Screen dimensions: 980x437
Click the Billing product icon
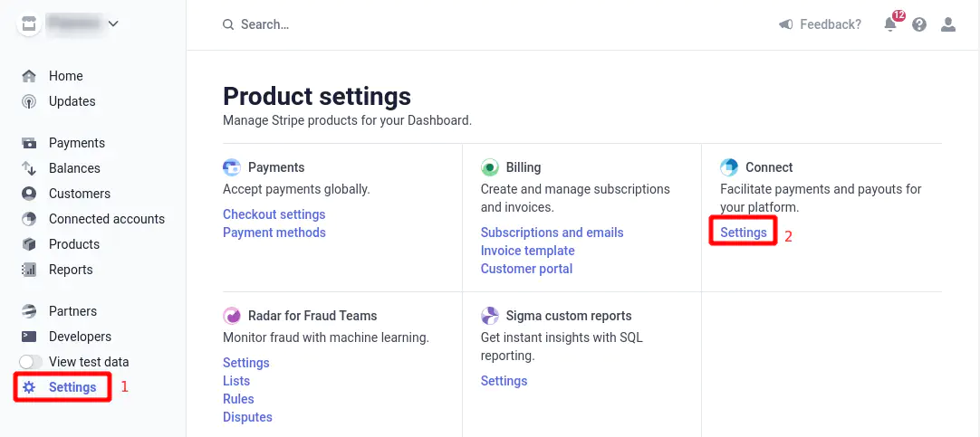490,167
